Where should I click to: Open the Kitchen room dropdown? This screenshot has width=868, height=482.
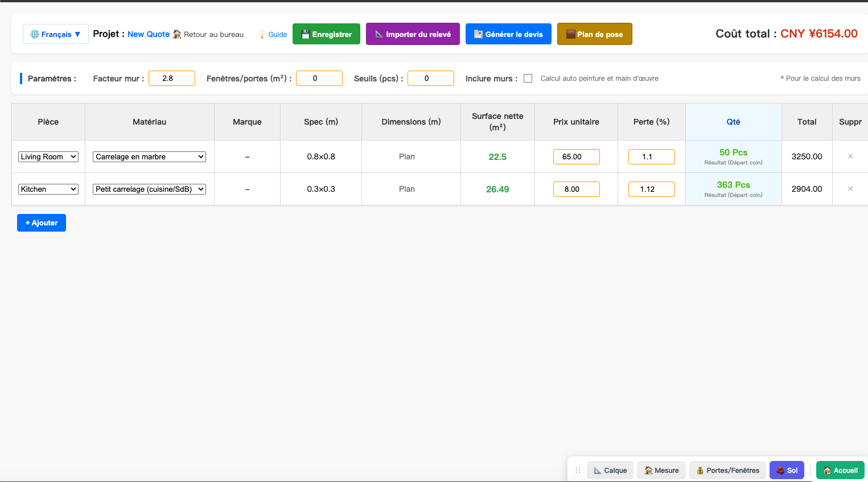pyautogui.click(x=48, y=189)
